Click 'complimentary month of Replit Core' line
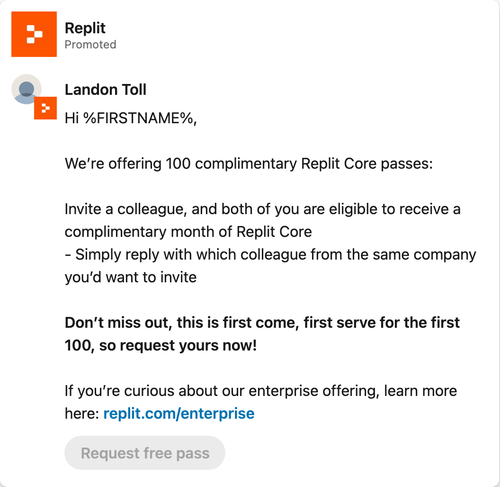The image size is (500, 487). [188, 232]
